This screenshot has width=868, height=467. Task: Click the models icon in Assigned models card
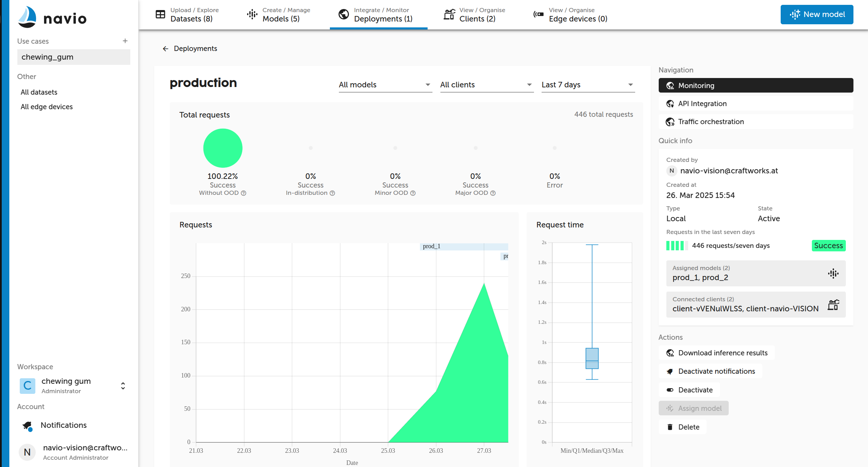[x=833, y=274]
